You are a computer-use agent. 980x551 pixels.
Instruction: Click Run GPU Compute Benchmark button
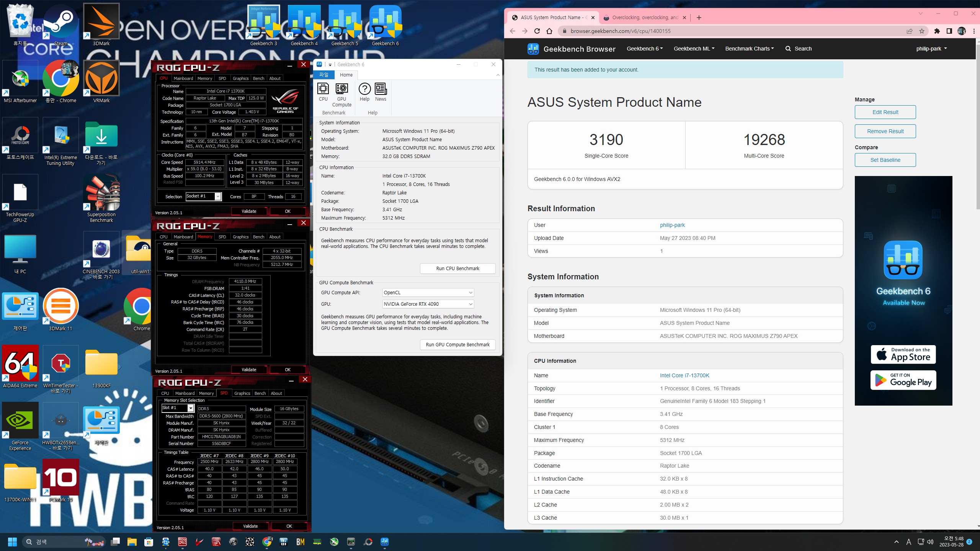pos(457,345)
